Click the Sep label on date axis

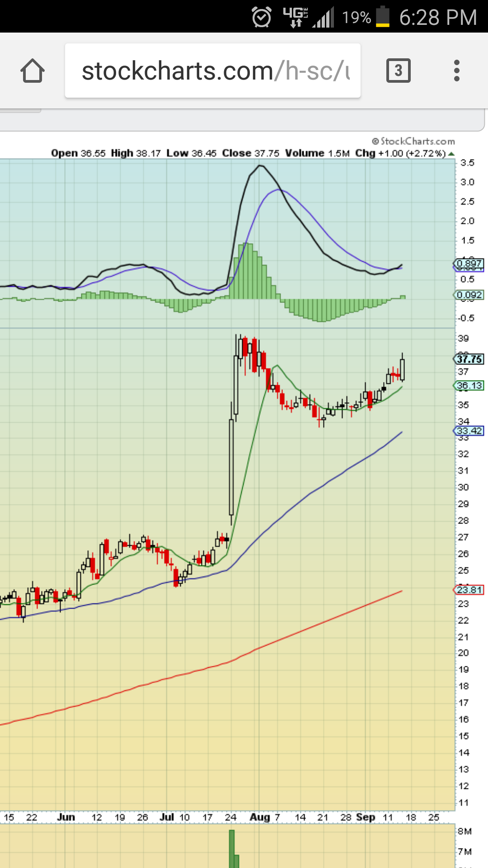point(365,817)
